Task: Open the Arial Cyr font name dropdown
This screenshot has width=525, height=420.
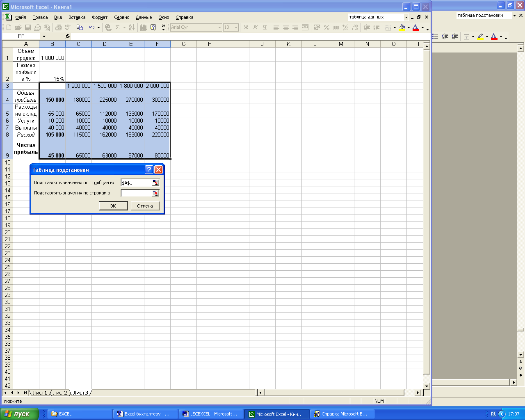Action: (x=219, y=27)
